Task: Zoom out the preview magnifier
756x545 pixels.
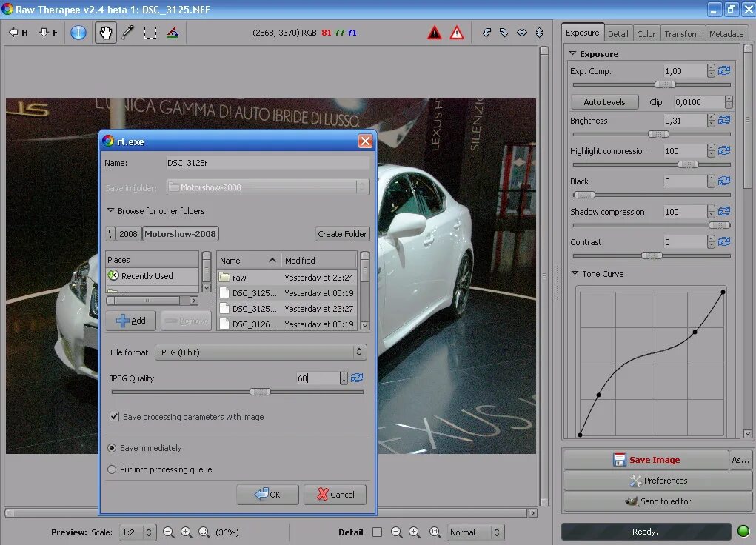Action: click(x=168, y=532)
